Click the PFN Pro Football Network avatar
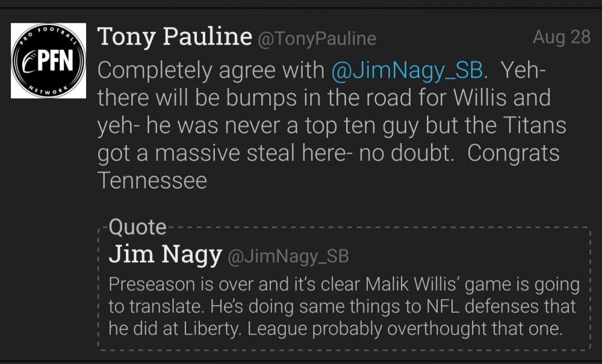This screenshot has height=364, width=602. (49, 61)
